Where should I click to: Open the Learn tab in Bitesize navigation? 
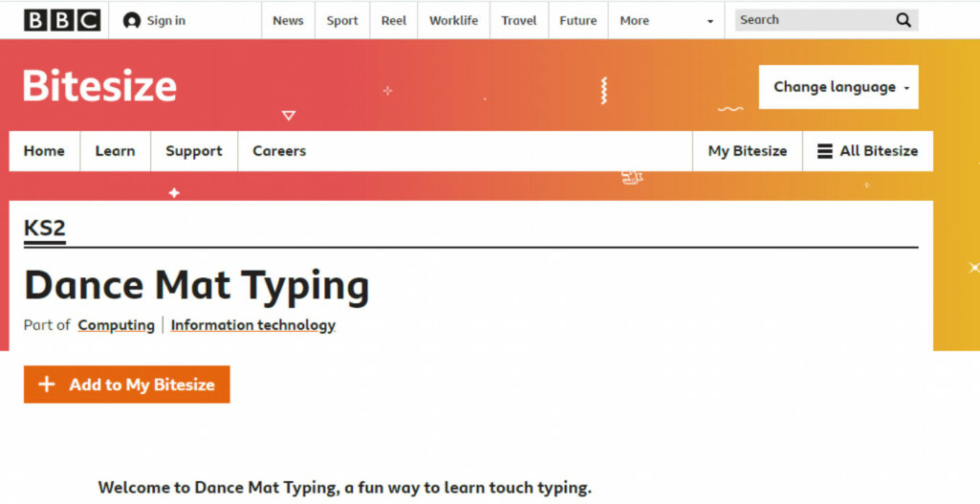coord(115,151)
